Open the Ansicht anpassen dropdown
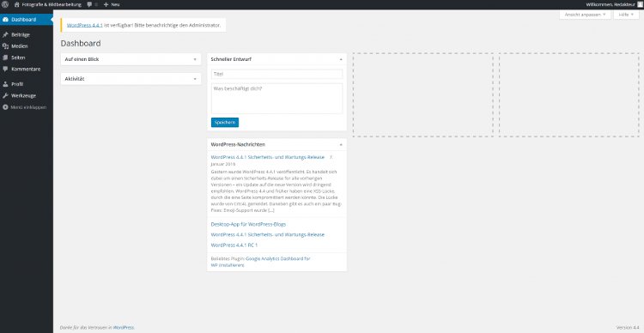This screenshot has width=644, height=333. tap(585, 15)
